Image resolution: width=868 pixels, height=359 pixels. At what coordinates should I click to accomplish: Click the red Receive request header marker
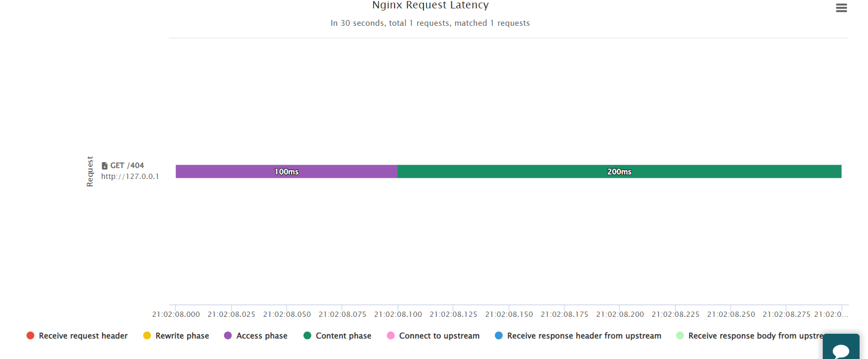[31, 336]
